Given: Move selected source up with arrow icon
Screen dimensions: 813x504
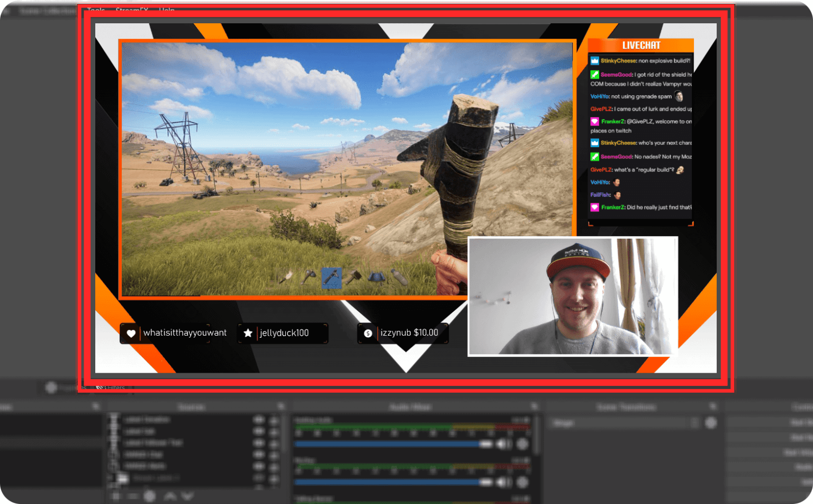Looking at the screenshot, I should pyautogui.click(x=170, y=496).
